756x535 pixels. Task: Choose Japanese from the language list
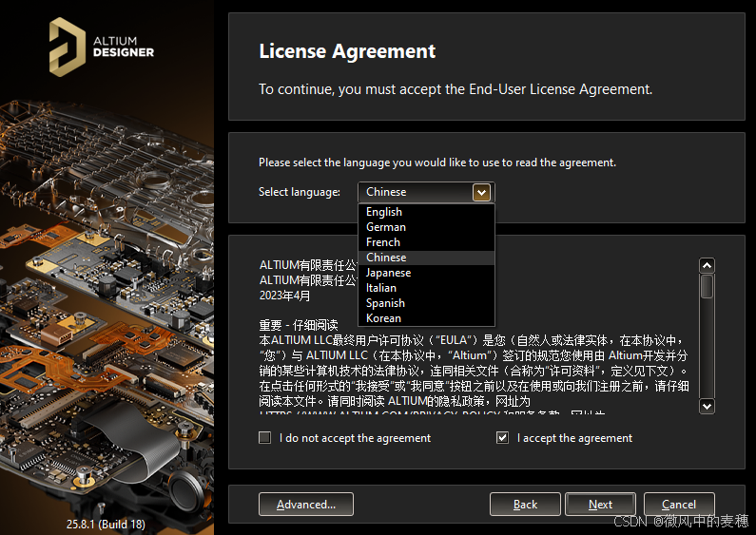(x=426, y=273)
